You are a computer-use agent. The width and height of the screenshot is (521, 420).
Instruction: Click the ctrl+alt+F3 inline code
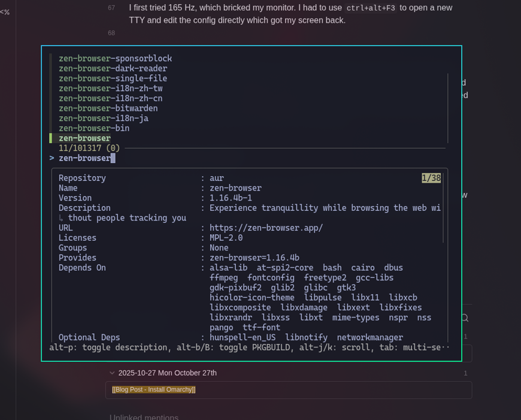pyautogui.click(x=370, y=8)
